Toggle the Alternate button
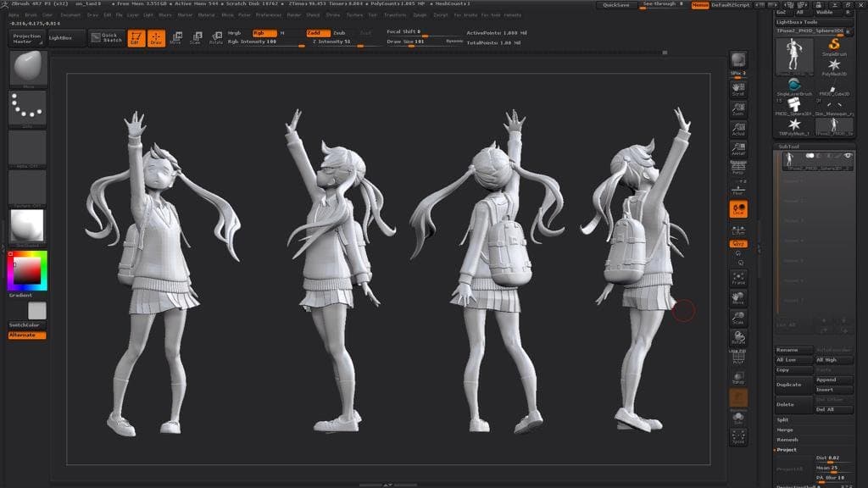868x488 pixels. [27, 335]
